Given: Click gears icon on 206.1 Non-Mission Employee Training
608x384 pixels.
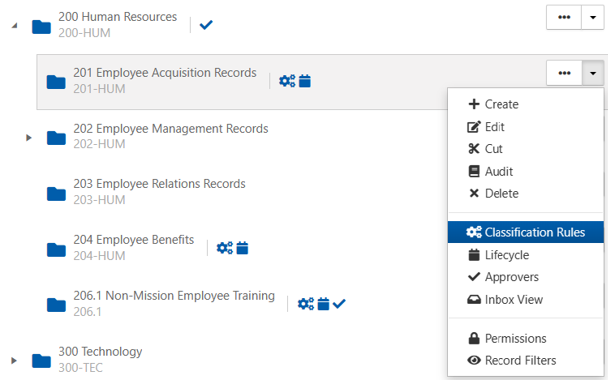Looking at the screenshot, I should coord(306,304).
